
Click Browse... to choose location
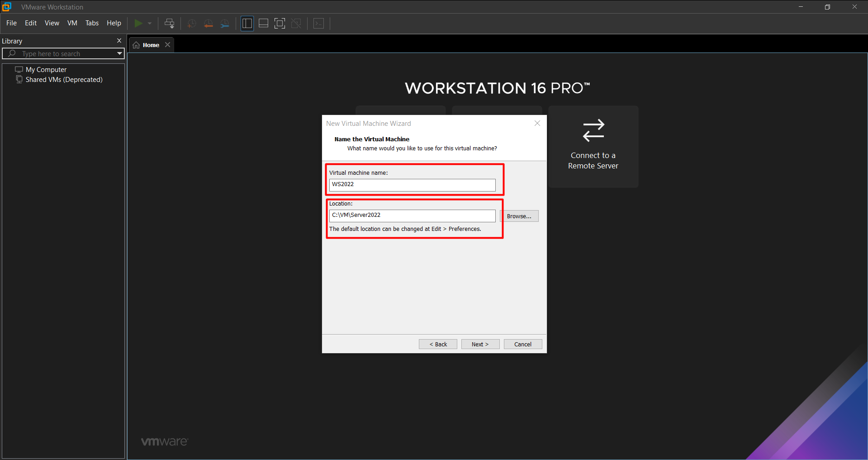pyautogui.click(x=519, y=216)
